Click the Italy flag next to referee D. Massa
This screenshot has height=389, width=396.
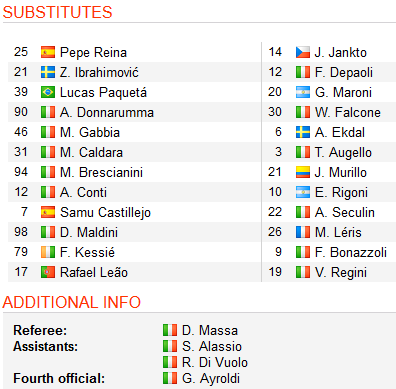170,330
